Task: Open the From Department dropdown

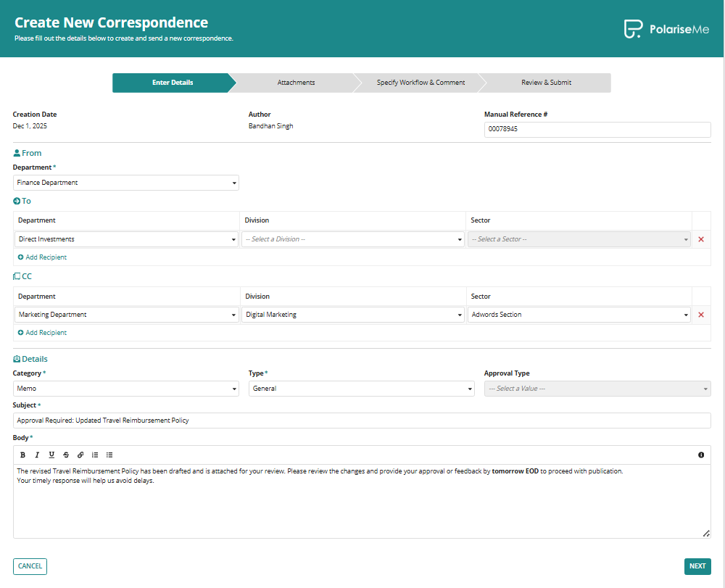Action: pyautogui.click(x=125, y=183)
